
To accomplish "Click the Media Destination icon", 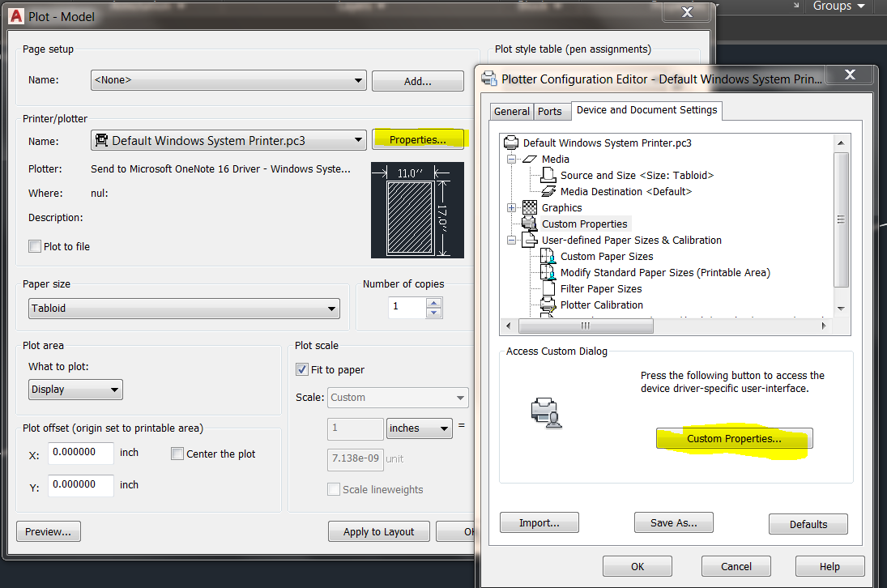I will tap(548, 191).
